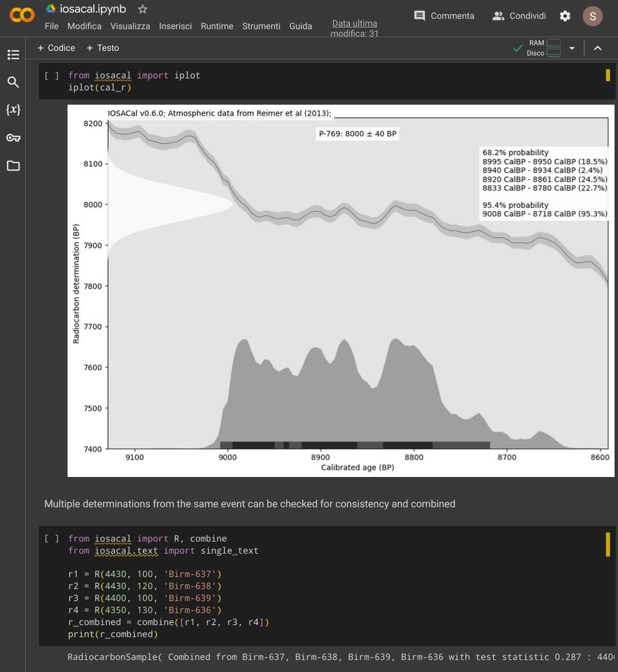
Task: Open the table of contents sidebar
Action: point(13,55)
